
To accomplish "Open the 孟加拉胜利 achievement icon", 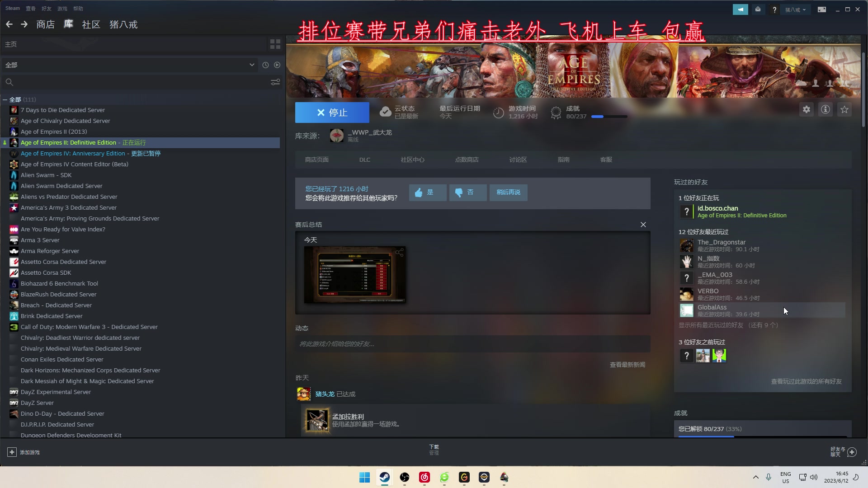I will tap(317, 420).
